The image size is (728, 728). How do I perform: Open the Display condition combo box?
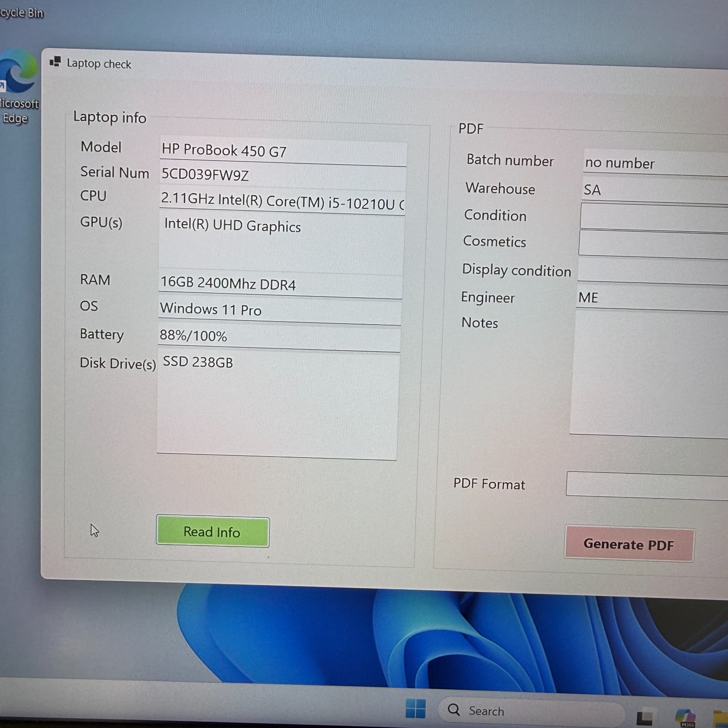tap(652, 272)
